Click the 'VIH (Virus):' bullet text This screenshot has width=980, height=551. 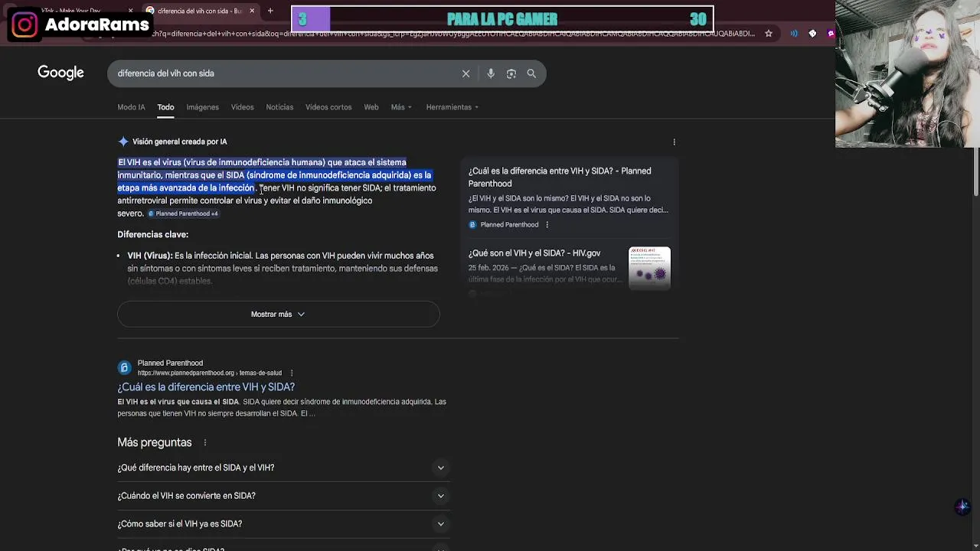click(x=150, y=256)
